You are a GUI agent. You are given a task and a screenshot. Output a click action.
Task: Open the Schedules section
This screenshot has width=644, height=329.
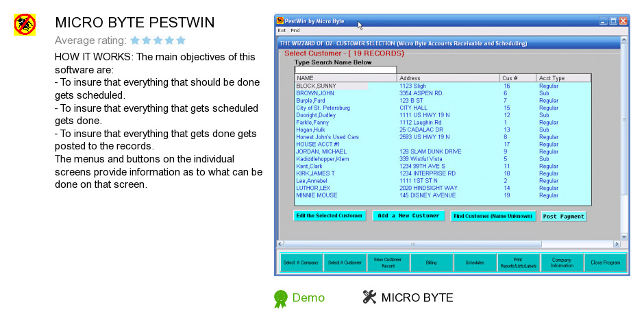point(475,263)
